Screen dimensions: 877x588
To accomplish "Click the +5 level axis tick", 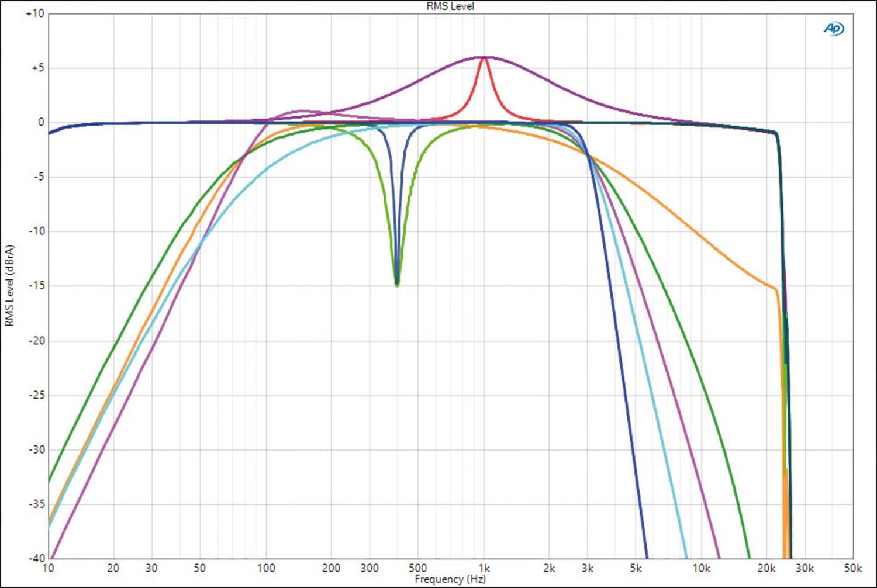I will pos(37,68).
